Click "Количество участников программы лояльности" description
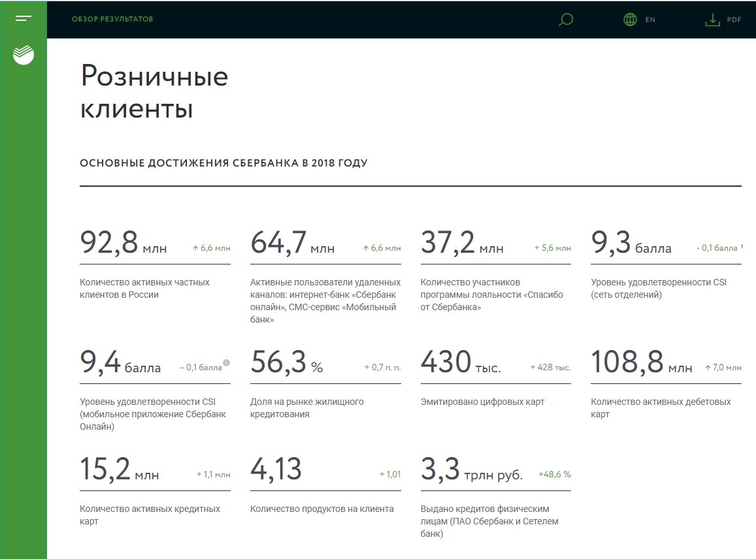Viewport: 756px width, 559px height. coord(492,295)
